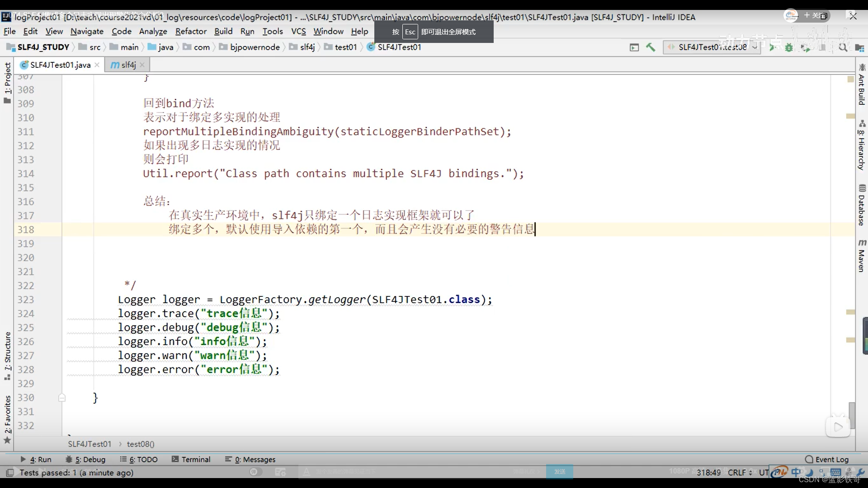Close the SLF4JTest01.java editor tab
This screenshot has width=868, height=488.
97,65
